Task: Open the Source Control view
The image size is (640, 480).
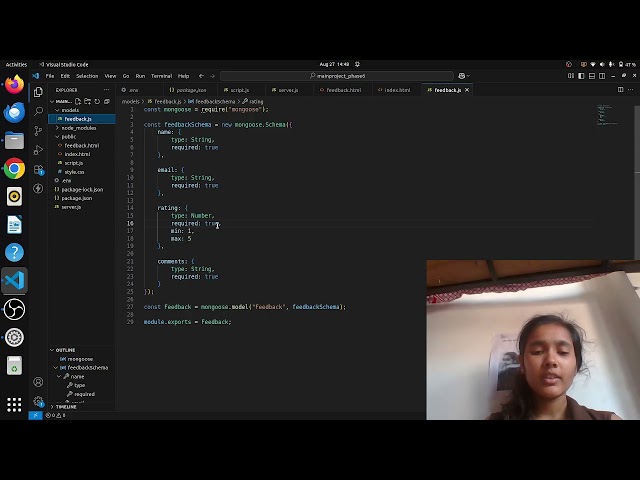Action: click(38, 131)
